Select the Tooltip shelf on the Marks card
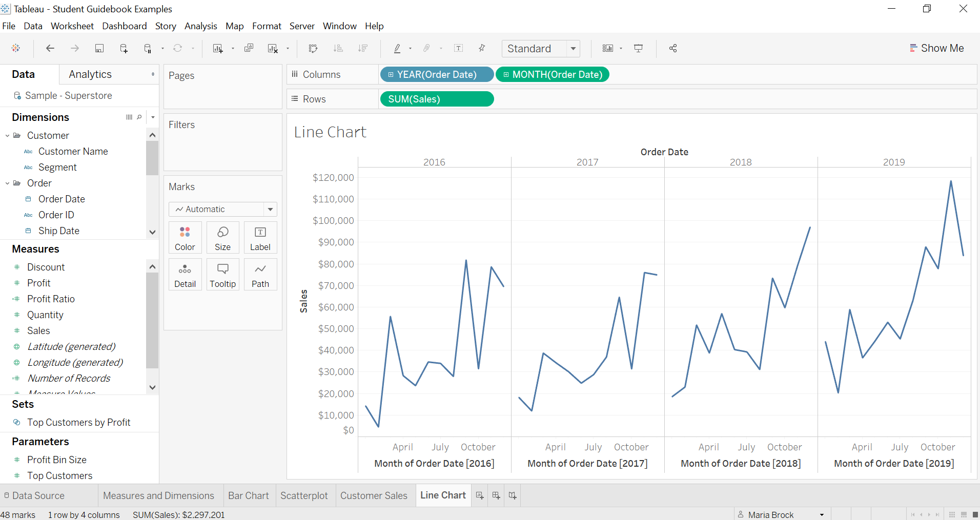 pyautogui.click(x=222, y=274)
